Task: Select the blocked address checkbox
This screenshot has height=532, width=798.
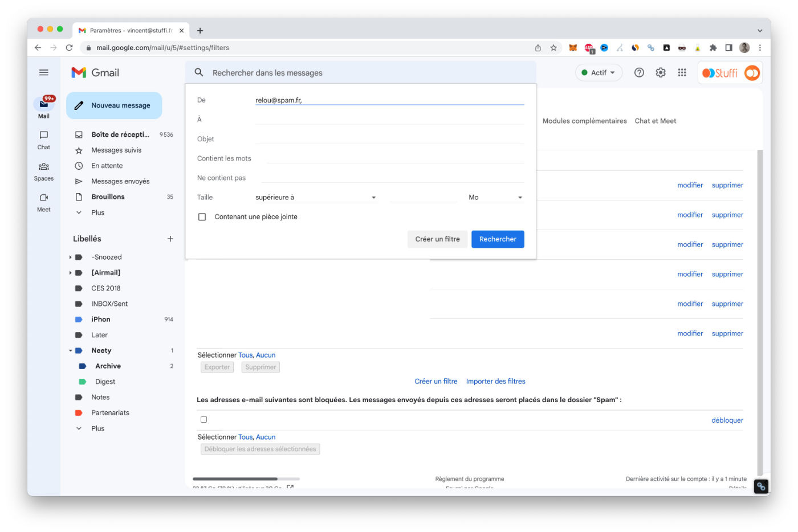Action: tap(203, 419)
